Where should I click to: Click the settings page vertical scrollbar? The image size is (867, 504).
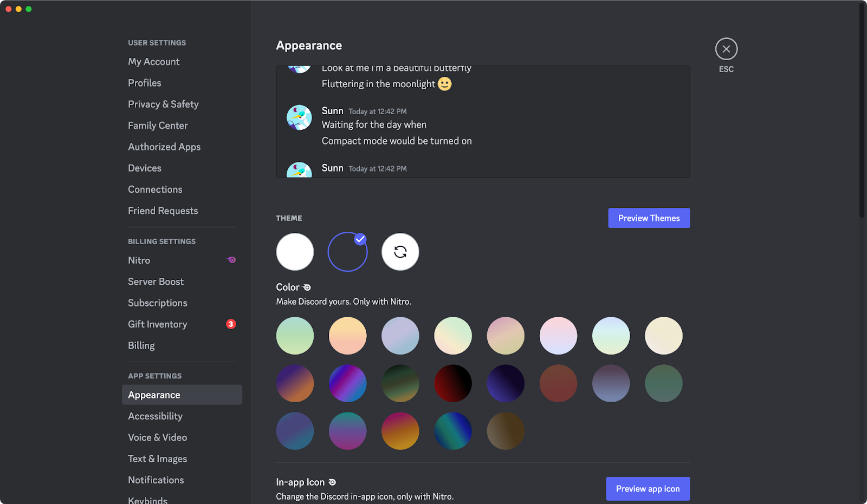click(862, 110)
